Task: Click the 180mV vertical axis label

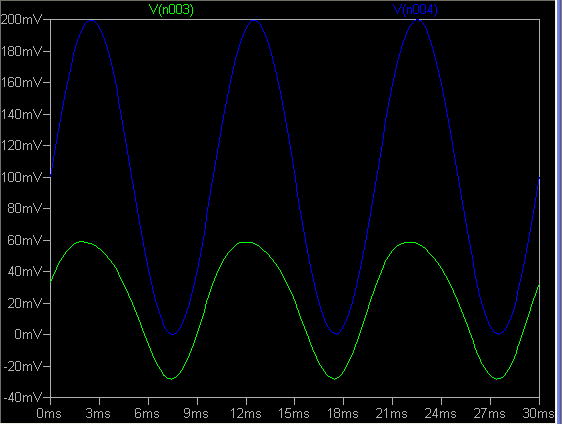Action: (x=22, y=51)
